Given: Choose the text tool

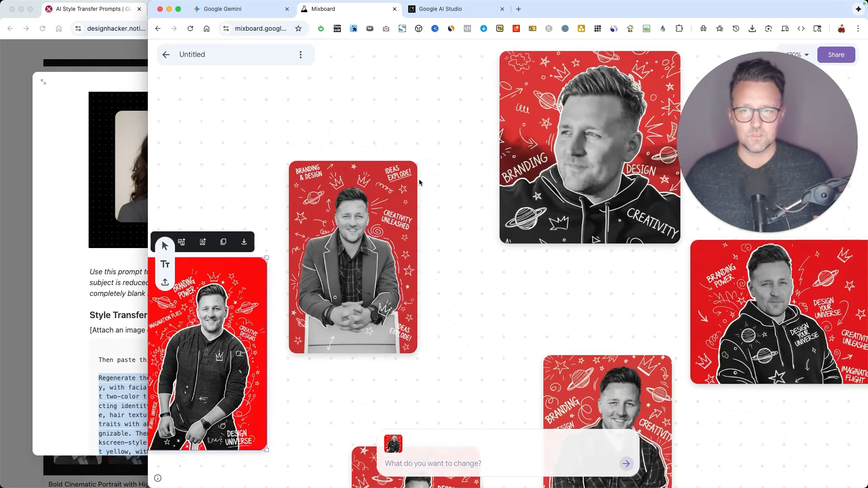Looking at the screenshot, I should 165,264.
